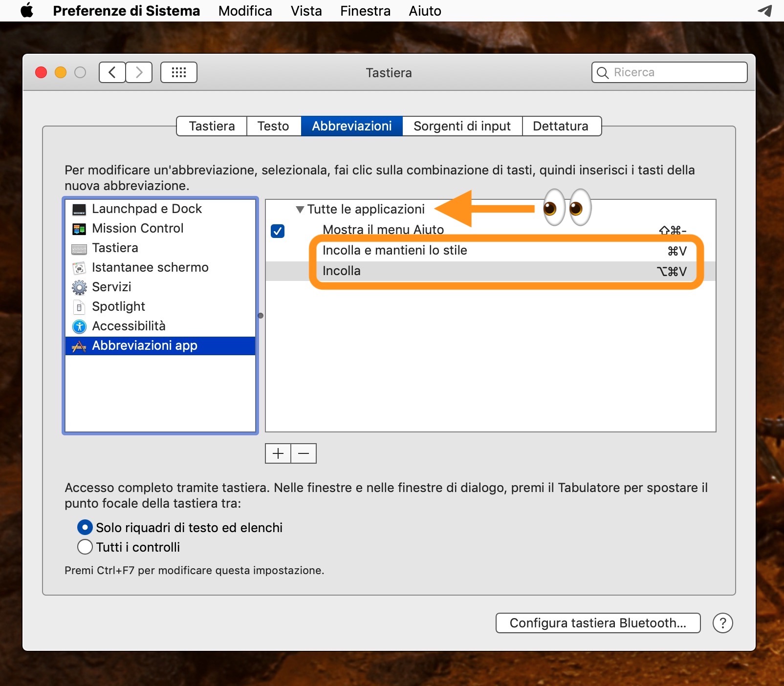784x686 pixels.
Task: Select Servizi category
Action: [160, 287]
